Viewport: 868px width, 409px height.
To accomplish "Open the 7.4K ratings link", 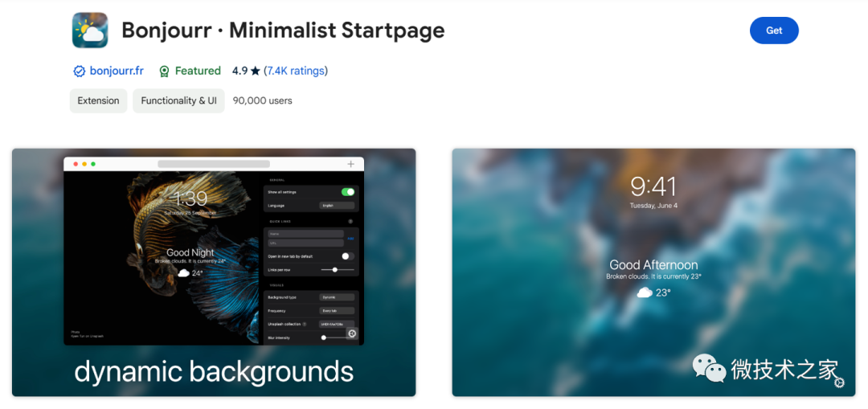I will coord(296,71).
